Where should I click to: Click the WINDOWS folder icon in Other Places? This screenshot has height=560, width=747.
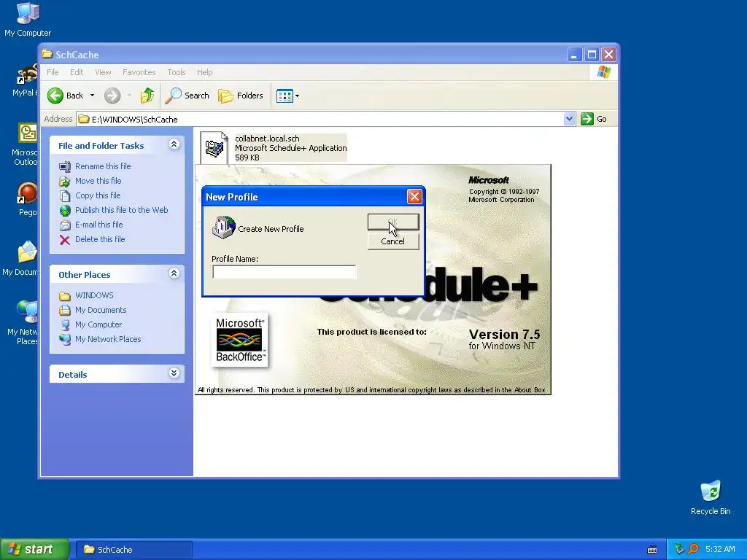tap(65, 296)
